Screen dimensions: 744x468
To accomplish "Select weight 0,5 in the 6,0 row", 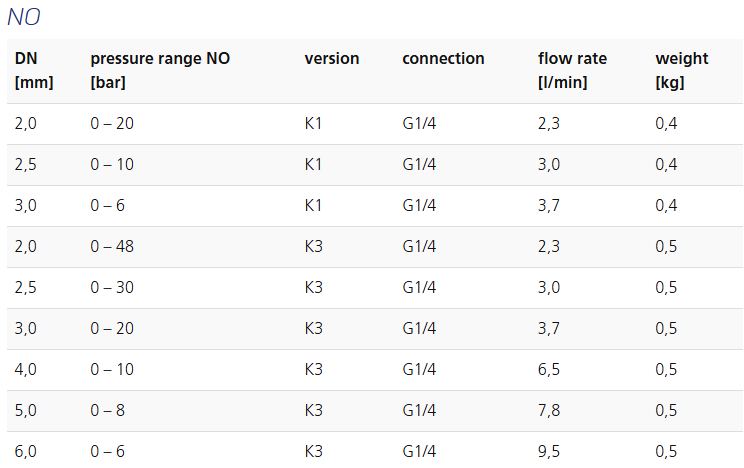I will (666, 451).
